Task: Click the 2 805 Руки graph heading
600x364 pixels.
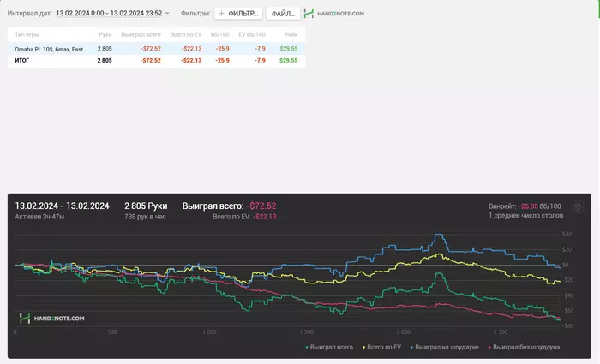Action: pos(146,206)
